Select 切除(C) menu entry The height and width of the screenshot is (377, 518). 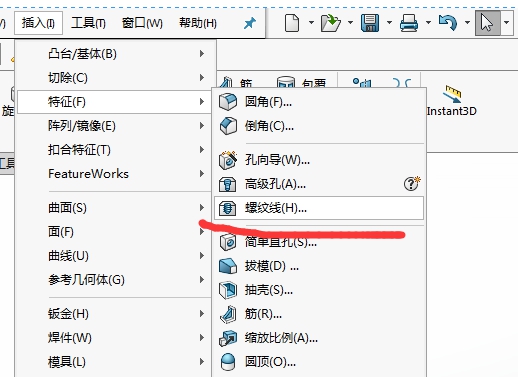click(x=114, y=78)
